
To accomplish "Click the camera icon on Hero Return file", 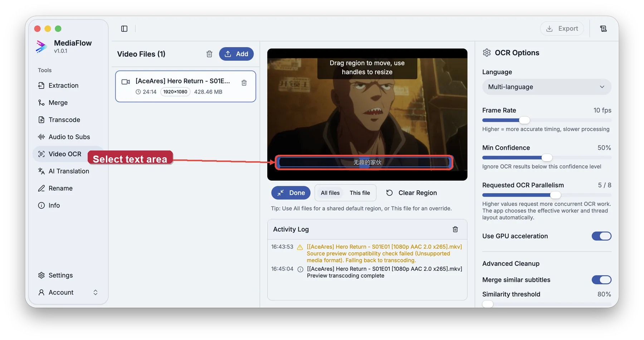I will pyautogui.click(x=126, y=82).
